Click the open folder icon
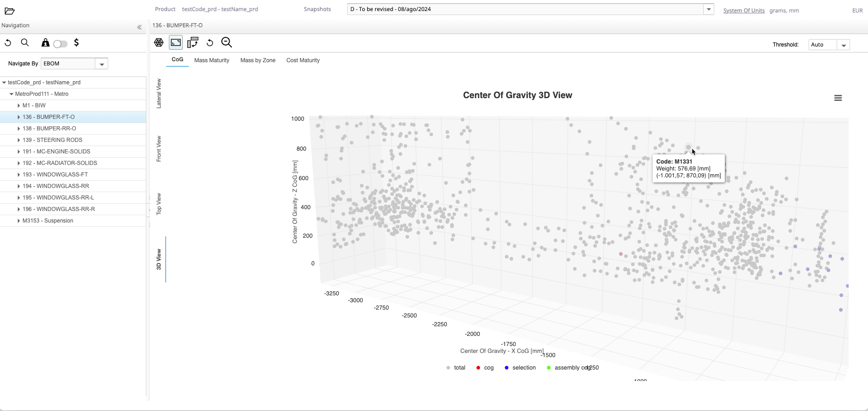 coord(10,11)
